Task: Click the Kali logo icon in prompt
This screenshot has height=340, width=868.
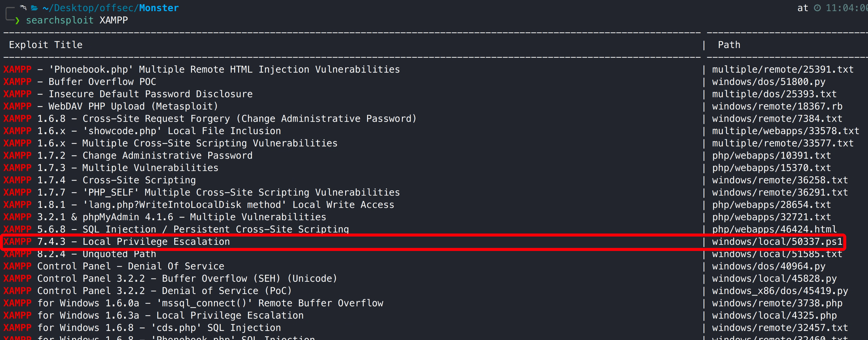Action: tap(23, 8)
